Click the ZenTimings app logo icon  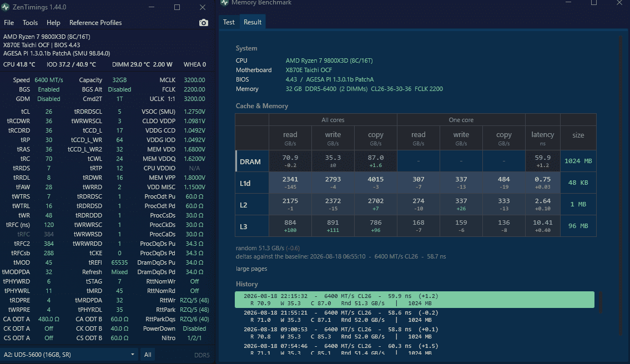pyautogui.click(x=5, y=7)
